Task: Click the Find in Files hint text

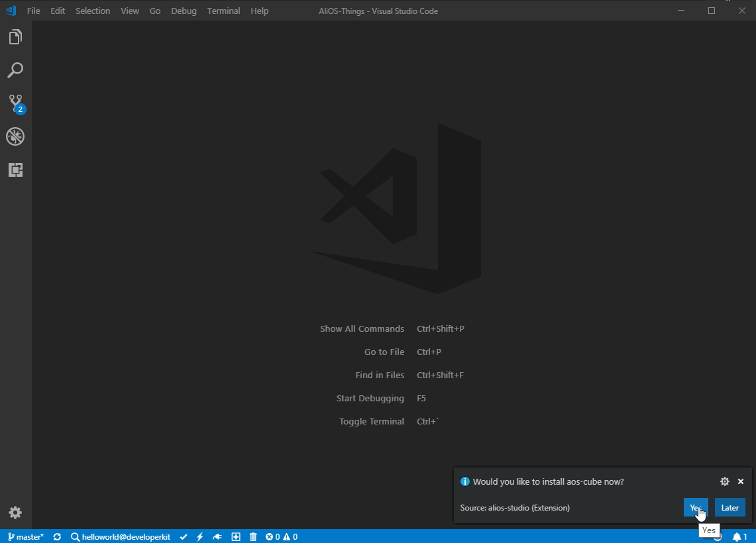Action: [380, 375]
